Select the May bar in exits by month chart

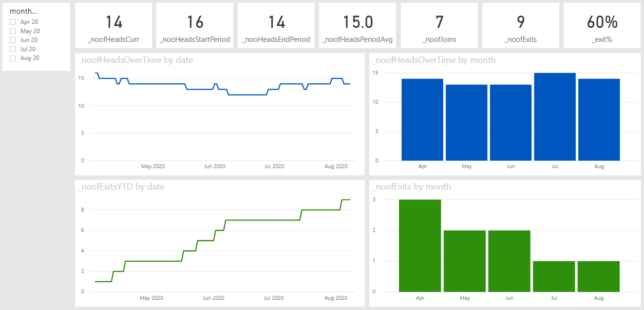click(465, 261)
